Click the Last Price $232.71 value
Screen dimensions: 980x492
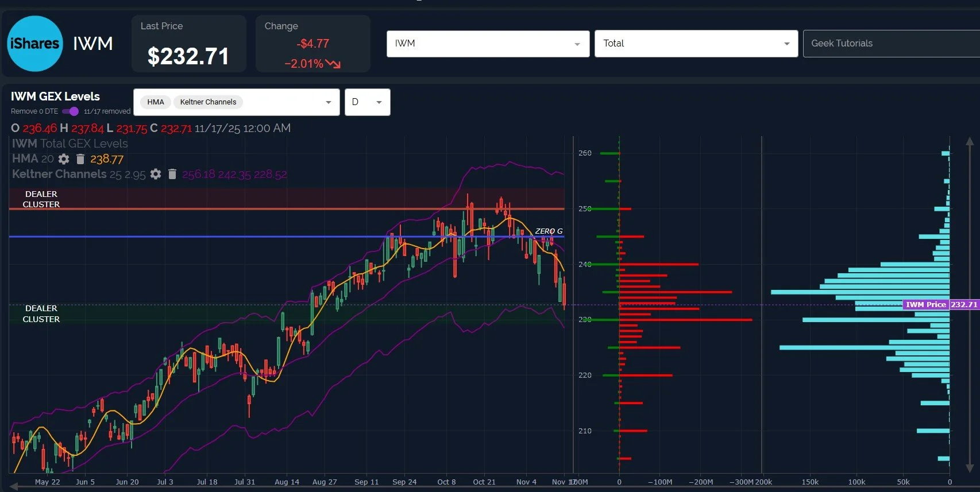click(188, 56)
